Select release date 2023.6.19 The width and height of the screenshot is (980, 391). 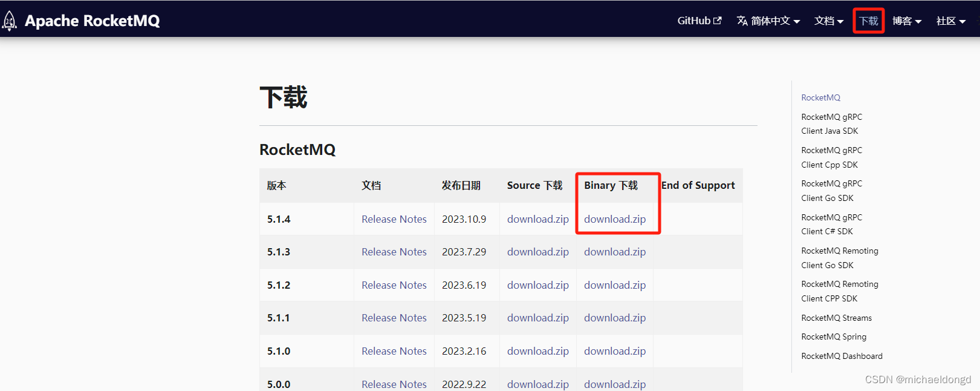[464, 285]
